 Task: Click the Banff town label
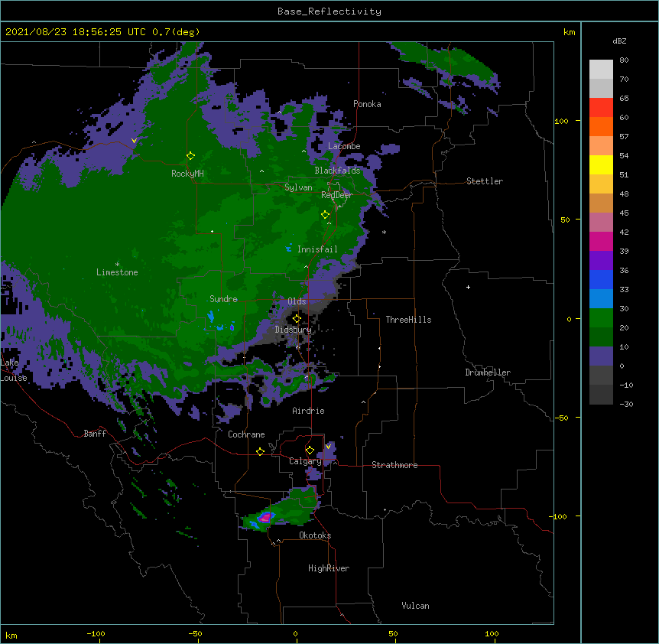coord(95,434)
